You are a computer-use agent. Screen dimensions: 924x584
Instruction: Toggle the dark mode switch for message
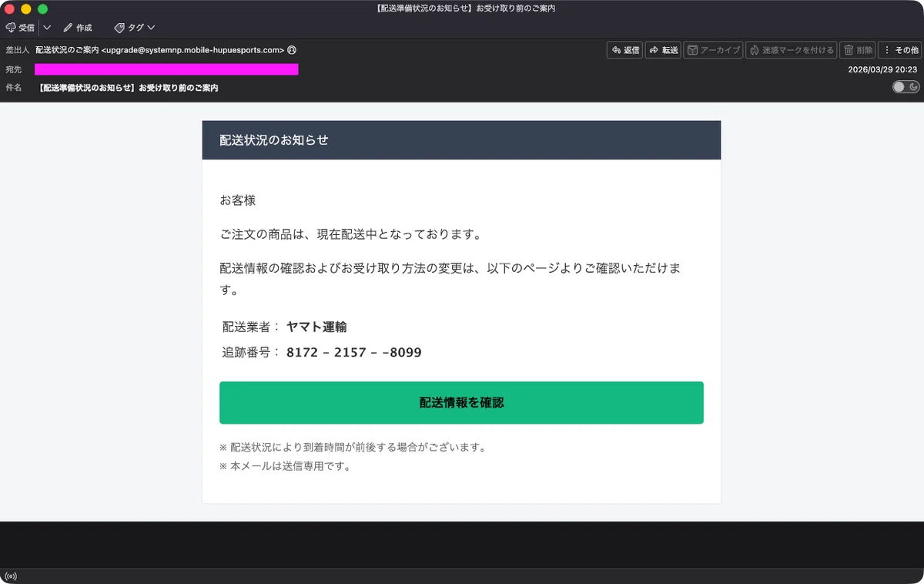906,87
